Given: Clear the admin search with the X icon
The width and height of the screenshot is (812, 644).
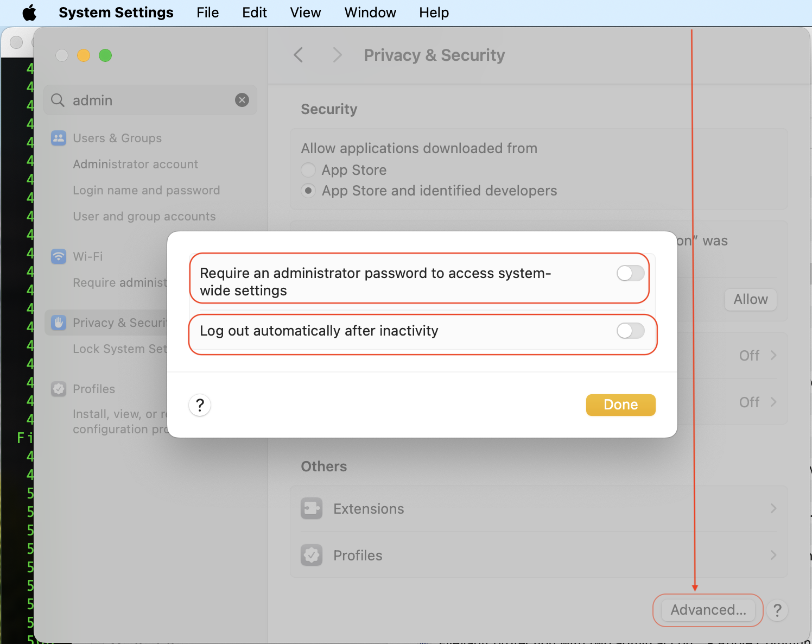Looking at the screenshot, I should click(242, 100).
